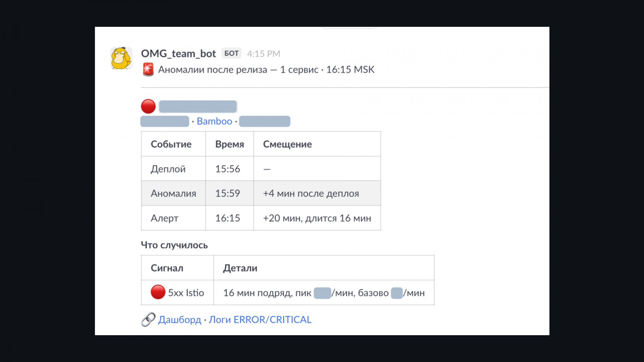Click the deploy time '15:56'
Viewport: 644px width, 362px height.
click(227, 169)
